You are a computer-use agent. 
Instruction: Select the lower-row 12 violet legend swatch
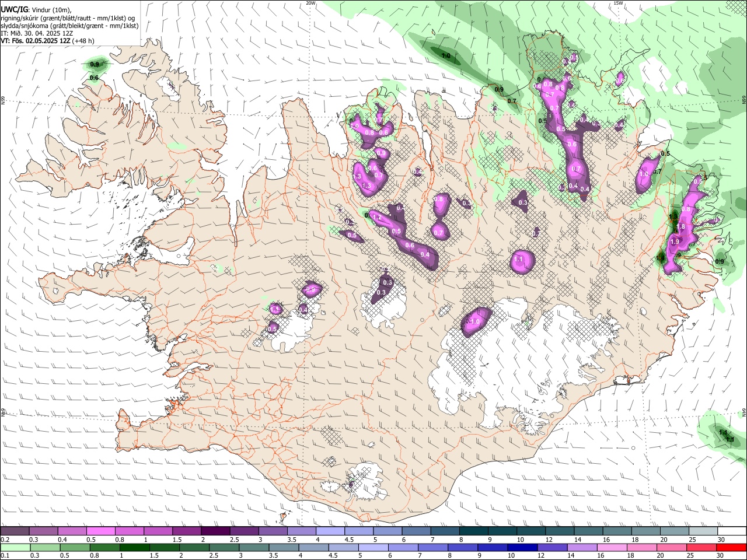click(552, 548)
